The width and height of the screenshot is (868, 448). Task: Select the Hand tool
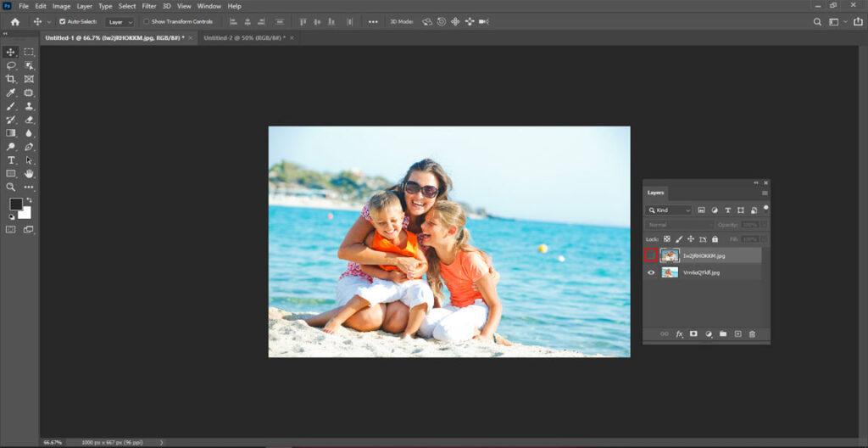click(x=29, y=174)
